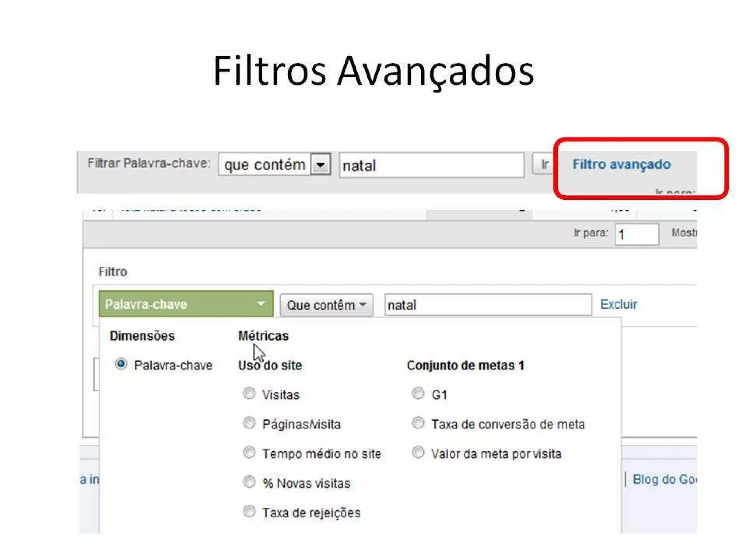Click the 'Ir para' page number field

point(636,234)
